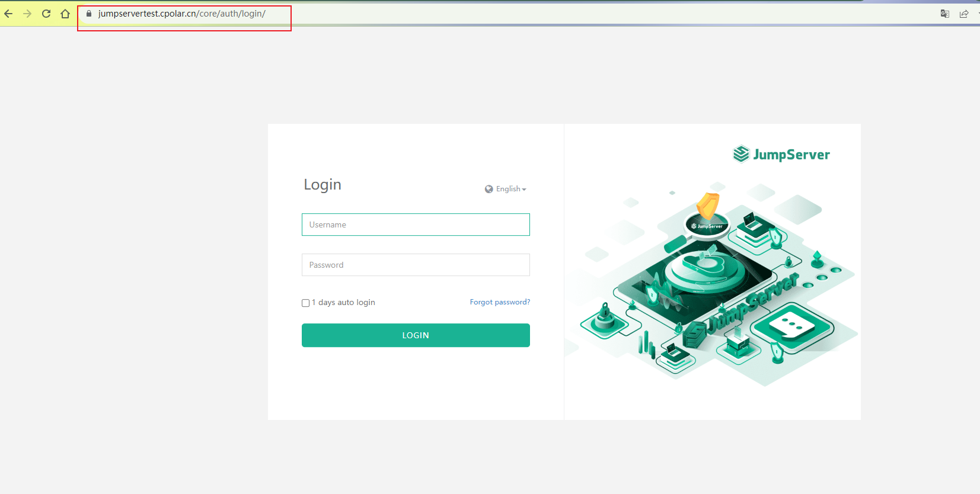980x494 pixels.
Task: Click the Login heading text
Action: point(323,185)
